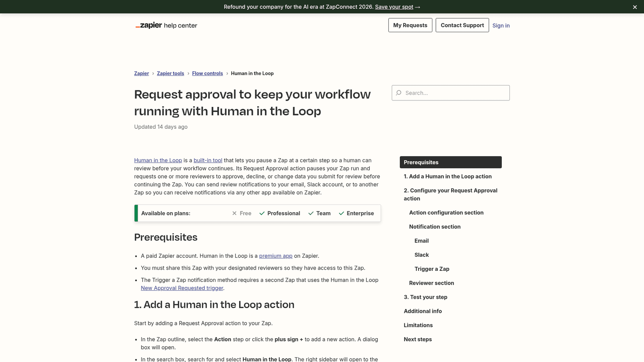644x362 pixels.
Task: Click the 'Available on plans:' label
Action: (x=166, y=213)
